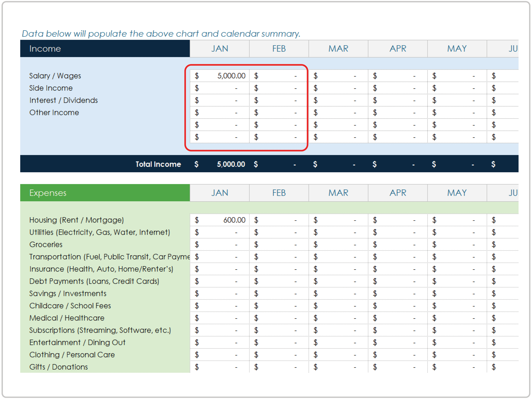532x399 pixels.
Task: Click the MAY column header in Income
Action: click(x=457, y=49)
